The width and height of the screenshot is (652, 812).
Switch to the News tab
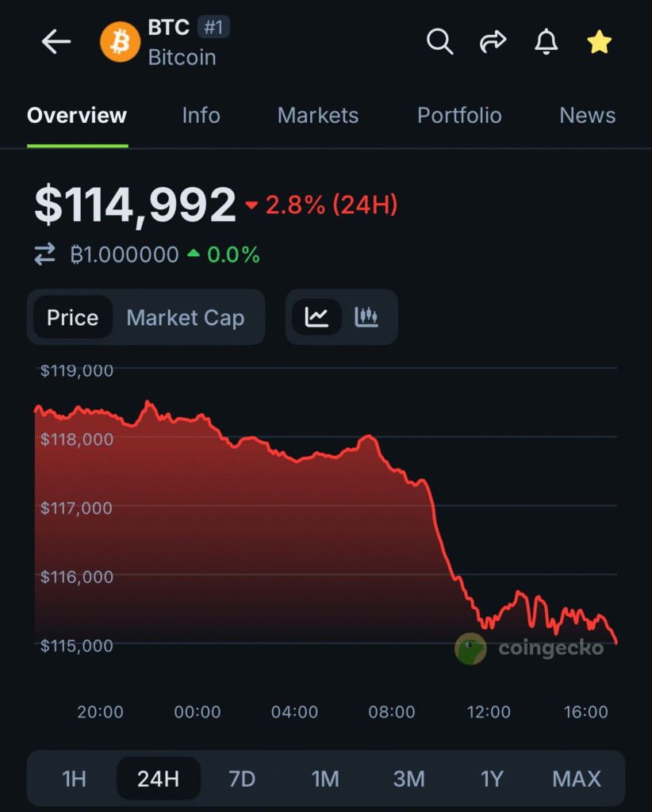click(587, 116)
